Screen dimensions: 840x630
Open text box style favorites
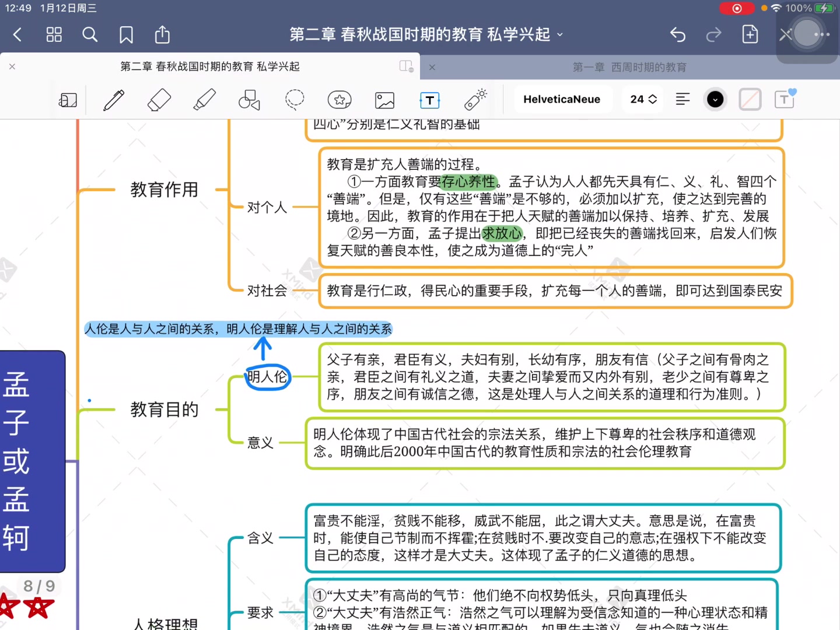[x=785, y=99]
